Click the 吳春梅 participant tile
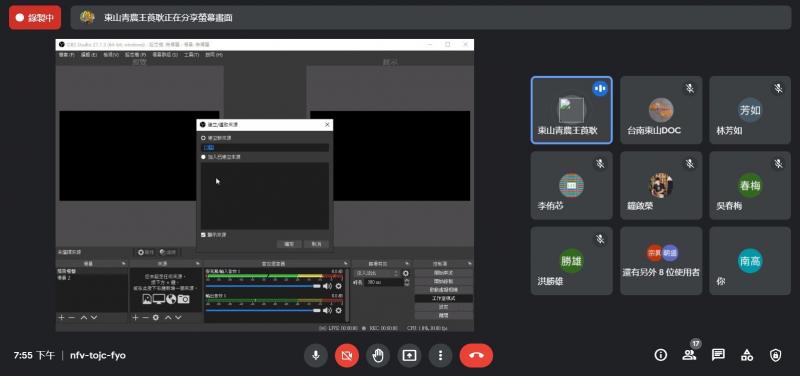The image size is (800, 376). click(750, 186)
